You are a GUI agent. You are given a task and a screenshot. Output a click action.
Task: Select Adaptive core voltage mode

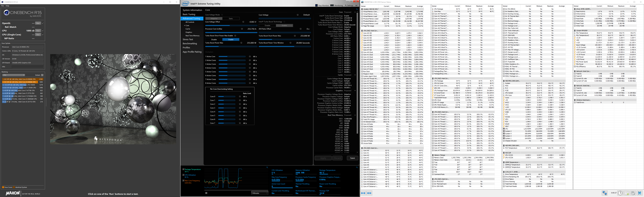click(214, 19)
